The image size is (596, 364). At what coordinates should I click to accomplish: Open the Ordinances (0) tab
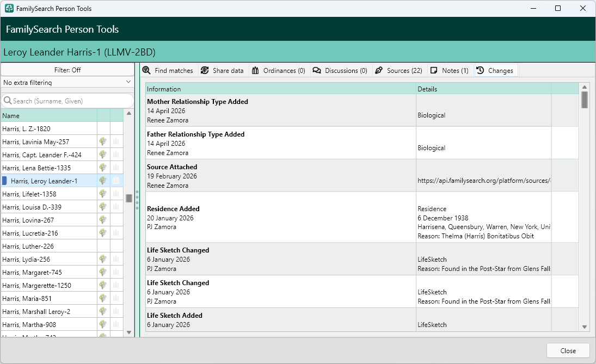click(x=279, y=70)
